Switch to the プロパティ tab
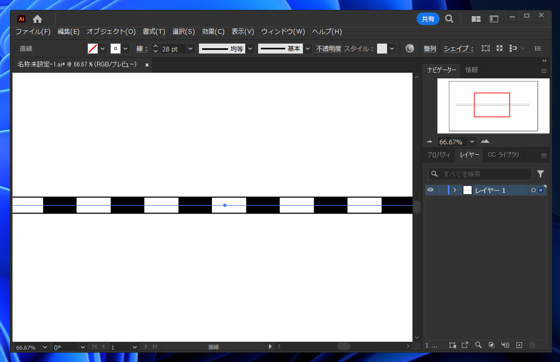The height and width of the screenshot is (362, 560). (439, 155)
